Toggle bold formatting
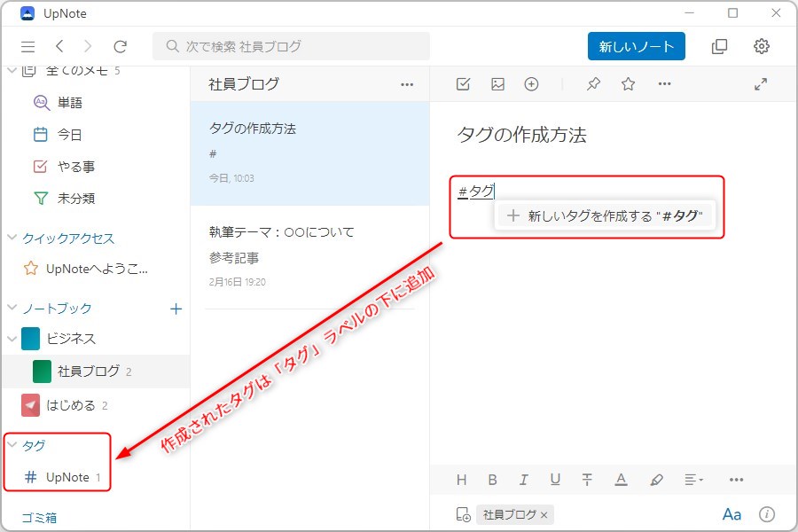Screen dimensions: 798x532 [x=493, y=480]
